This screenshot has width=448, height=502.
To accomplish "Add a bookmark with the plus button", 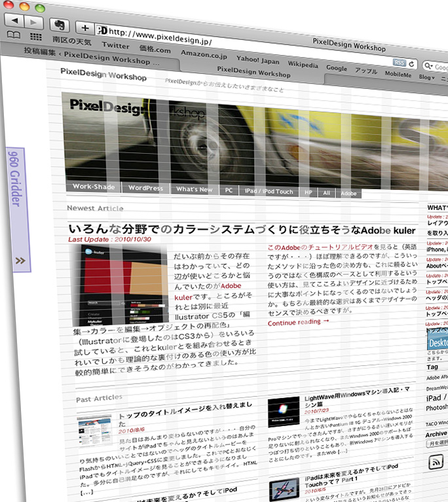I will [x=84, y=28].
